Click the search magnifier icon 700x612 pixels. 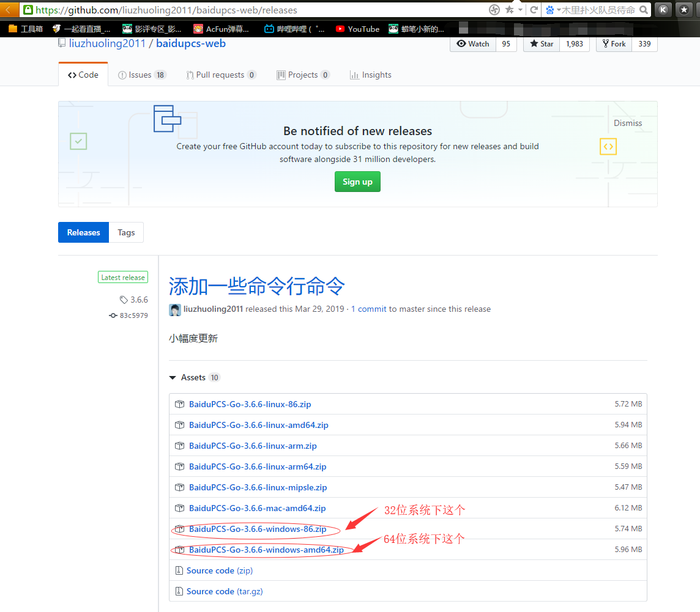643,10
